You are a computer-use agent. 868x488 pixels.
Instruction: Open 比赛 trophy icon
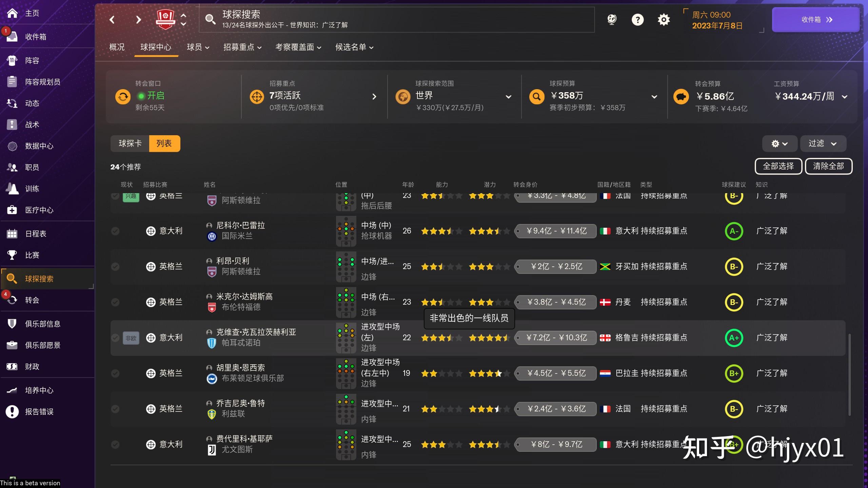point(12,255)
